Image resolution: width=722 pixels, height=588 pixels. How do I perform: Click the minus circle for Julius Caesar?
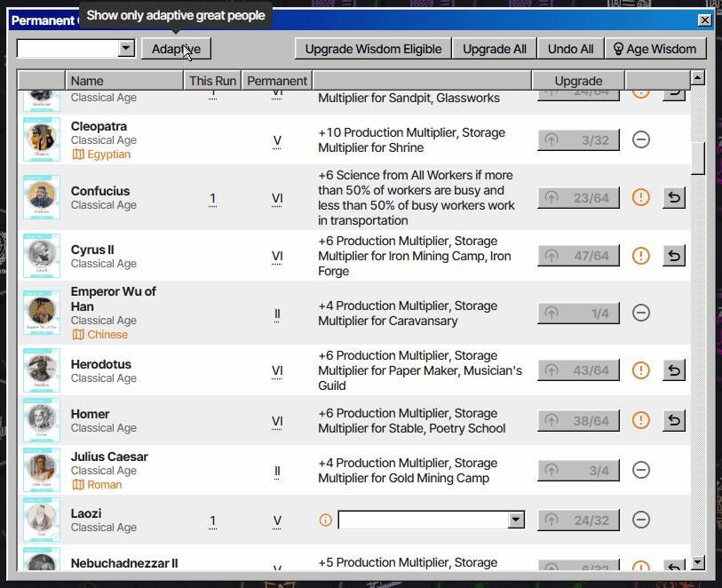[x=641, y=470]
